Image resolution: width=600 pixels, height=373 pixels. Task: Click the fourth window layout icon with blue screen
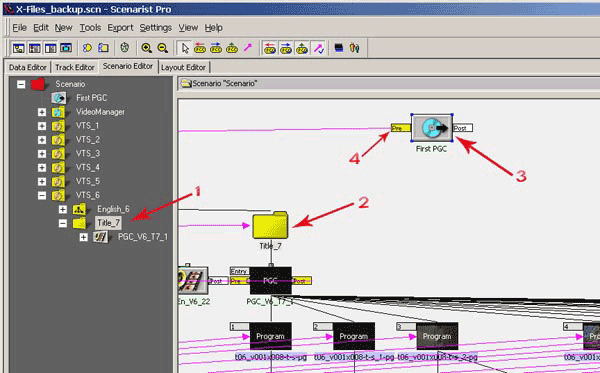66,48
